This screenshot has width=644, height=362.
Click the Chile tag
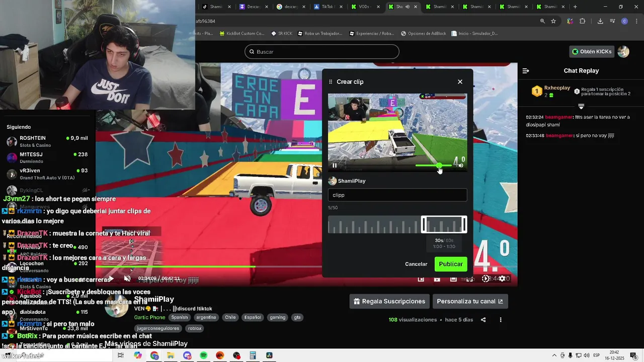coord(230,317)
